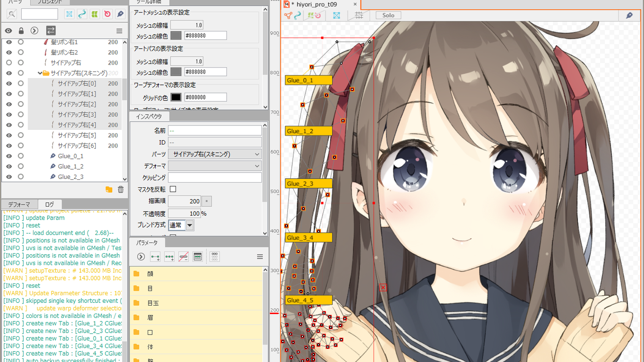Open the パーツ dropdown in inspector
The width and height of the screenshot is (644, 362).
(215, 154)
